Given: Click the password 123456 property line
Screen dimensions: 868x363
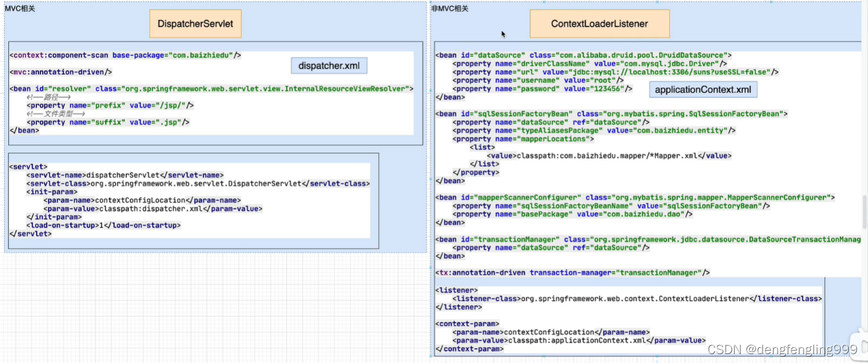Looking at the screenshot, I should (543, 89).
